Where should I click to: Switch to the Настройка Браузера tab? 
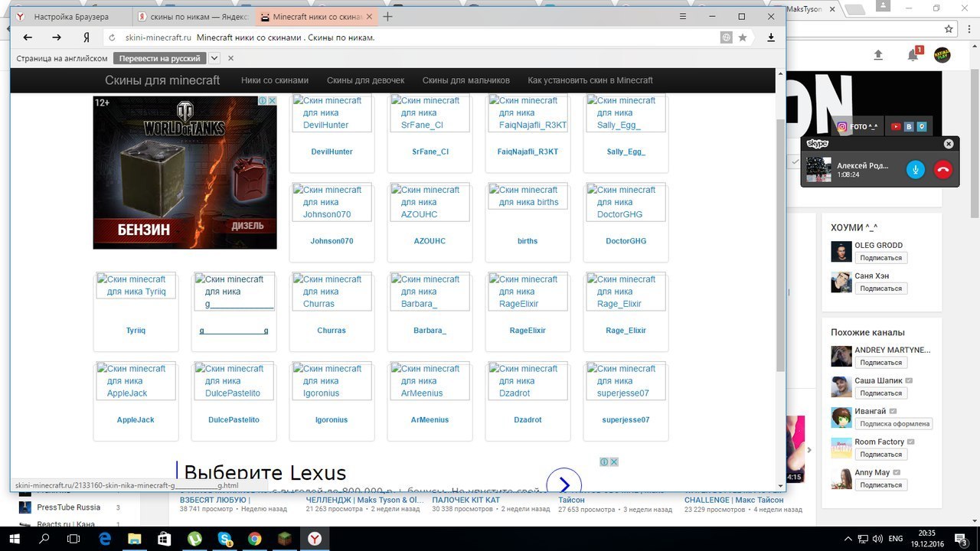(71, 16)
